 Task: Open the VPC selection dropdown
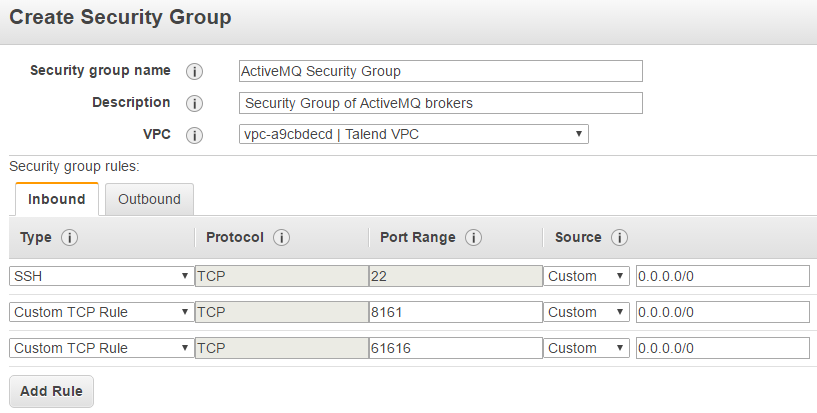pyautogui.click(x=413, y=134)
